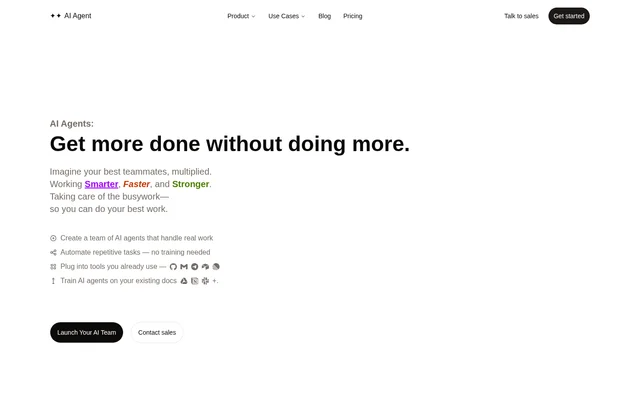Click the Gmail integration icon
Image resolution: width=640 pixels, height=400 pixels.
click(184, 267)
